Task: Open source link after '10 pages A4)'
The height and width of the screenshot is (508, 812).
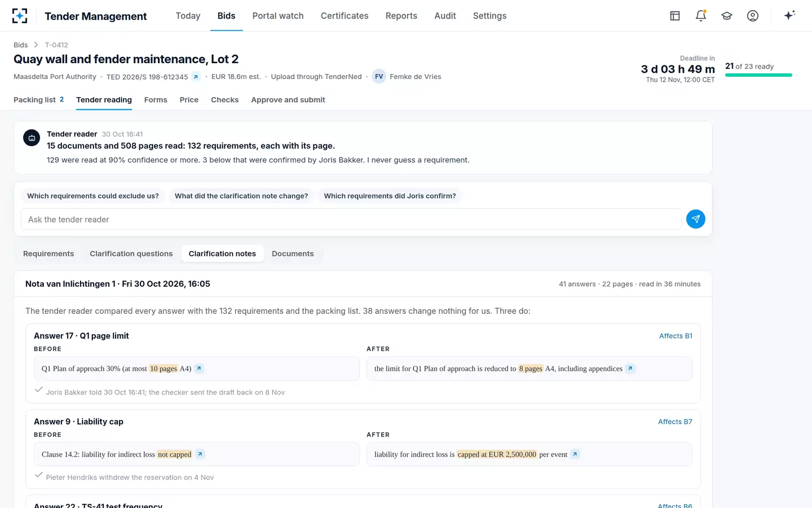Action: (x=199, y=369)
